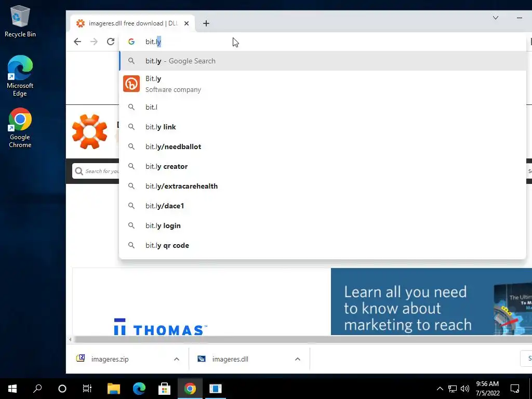Open the Windows Start menu

pyautogui.click(x=12, y=389)
